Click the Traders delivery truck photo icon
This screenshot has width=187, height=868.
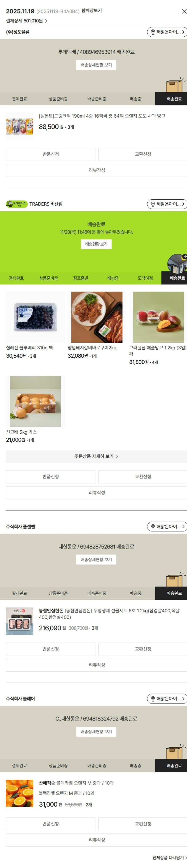(177, 263)
